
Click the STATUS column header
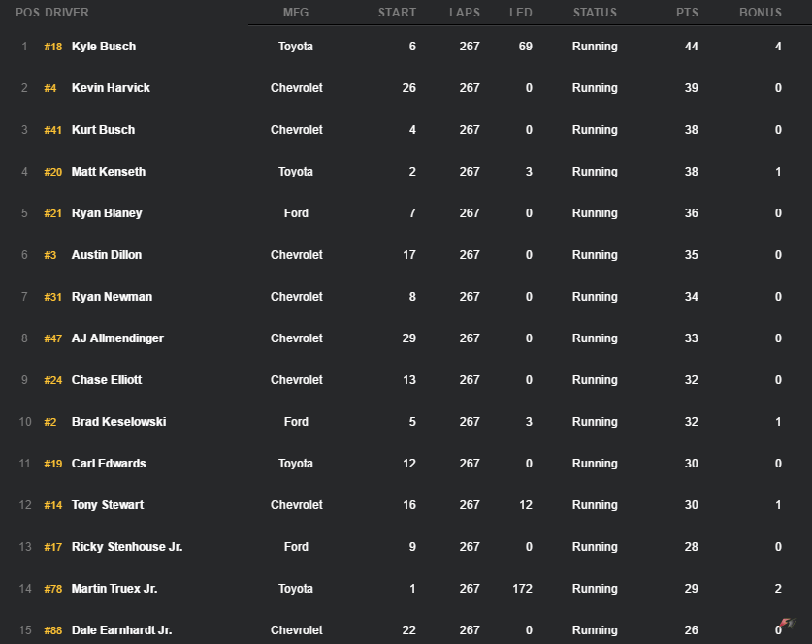[x=595, y=13]
